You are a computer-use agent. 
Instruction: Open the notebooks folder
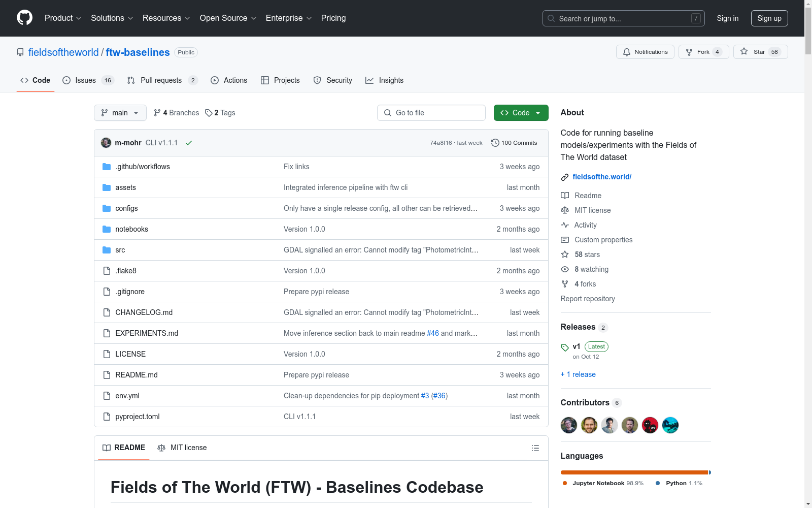coord(131,229)
